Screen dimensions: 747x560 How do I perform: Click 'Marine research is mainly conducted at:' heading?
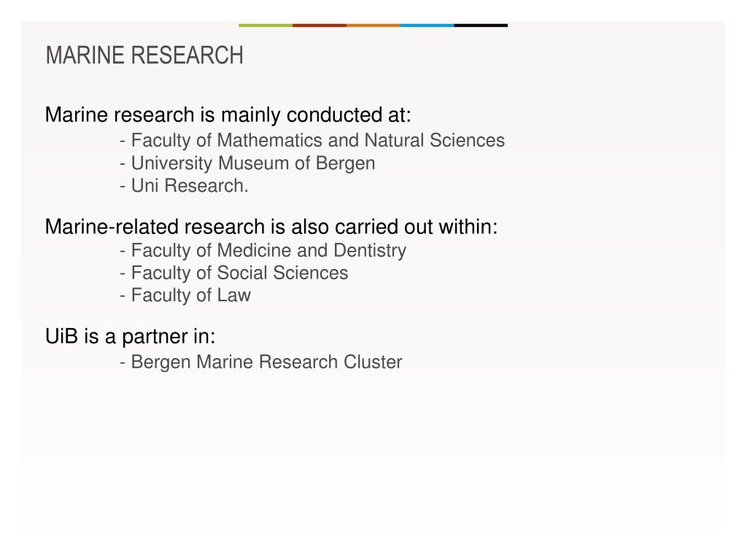click(x=228, y=114)
